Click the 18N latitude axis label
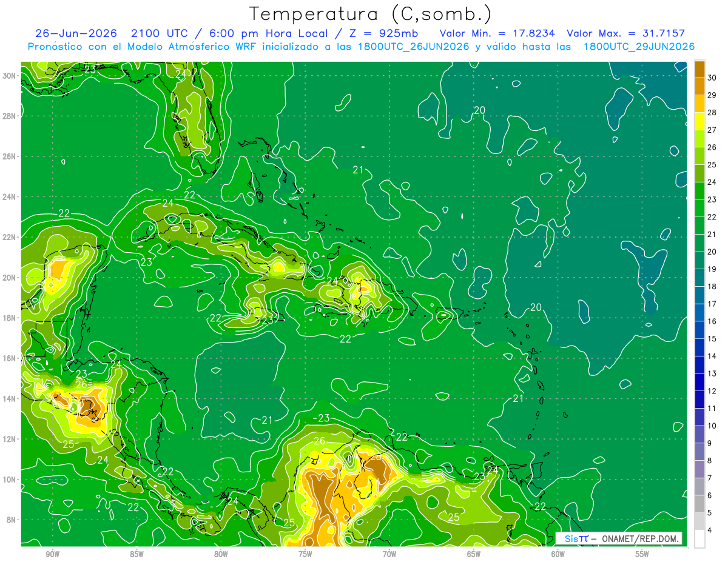The height and width of the screenshot is (562, 728). (10, 318)
